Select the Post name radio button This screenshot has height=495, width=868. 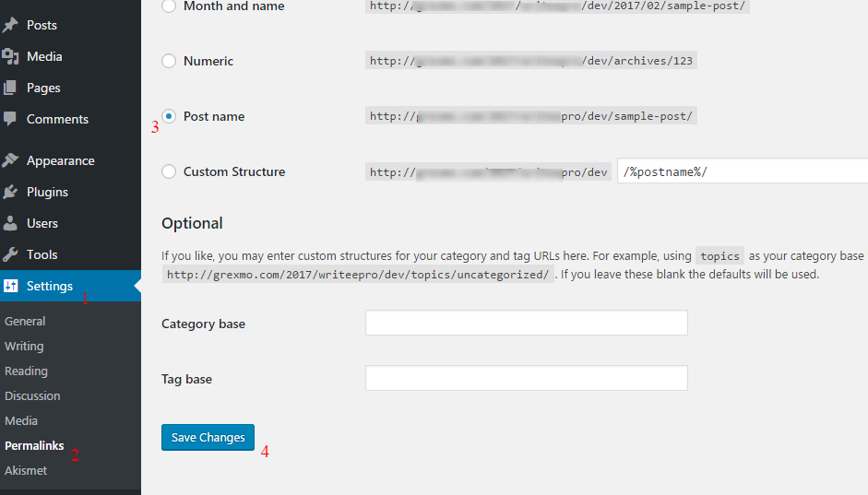[169, 116]
